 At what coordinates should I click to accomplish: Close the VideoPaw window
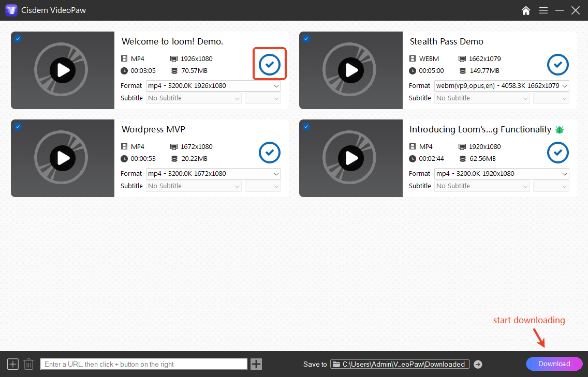pyautogui.click(x=576, y=10)
